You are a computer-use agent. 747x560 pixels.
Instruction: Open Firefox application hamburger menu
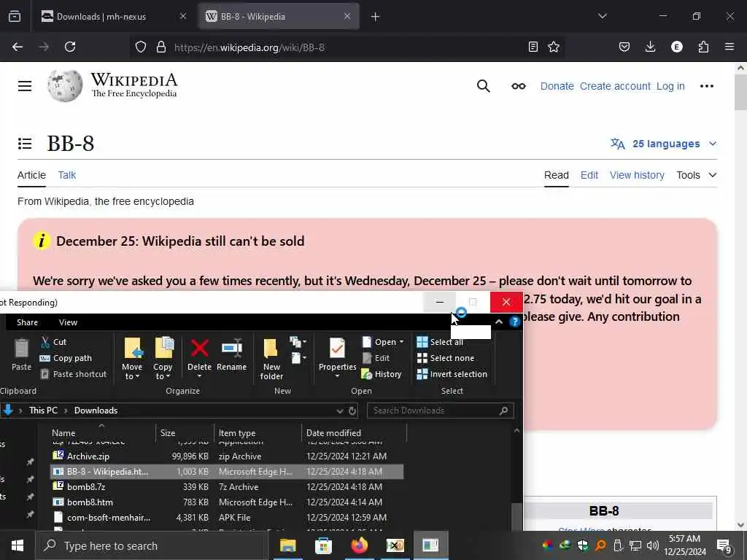pyautogui.click(x=729, y=47)
